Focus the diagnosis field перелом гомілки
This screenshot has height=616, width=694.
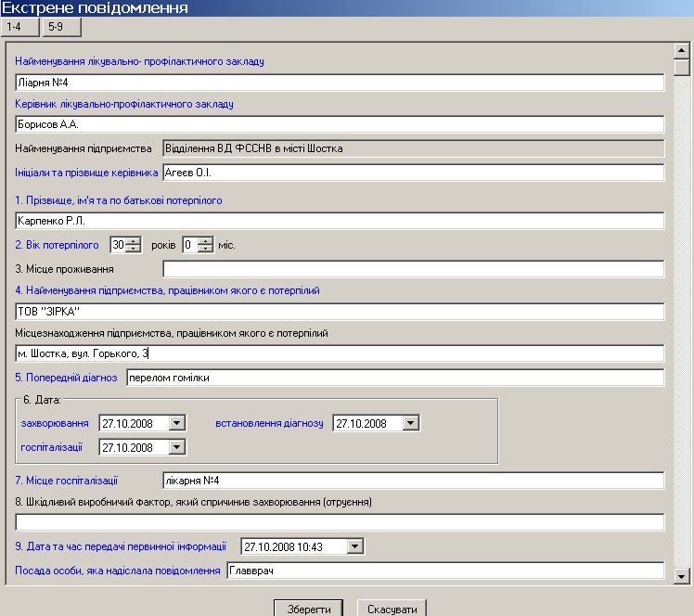(x=395, y=378)
